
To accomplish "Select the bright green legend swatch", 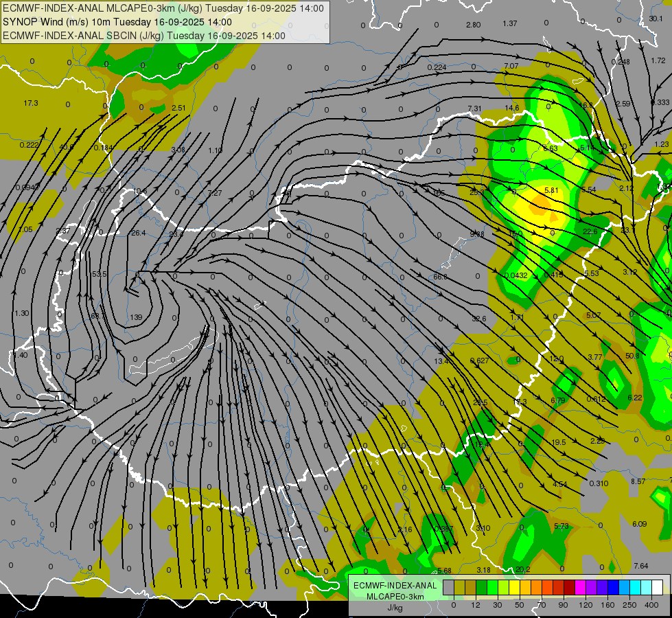I will pyautogui.click(x=493, y=588).
